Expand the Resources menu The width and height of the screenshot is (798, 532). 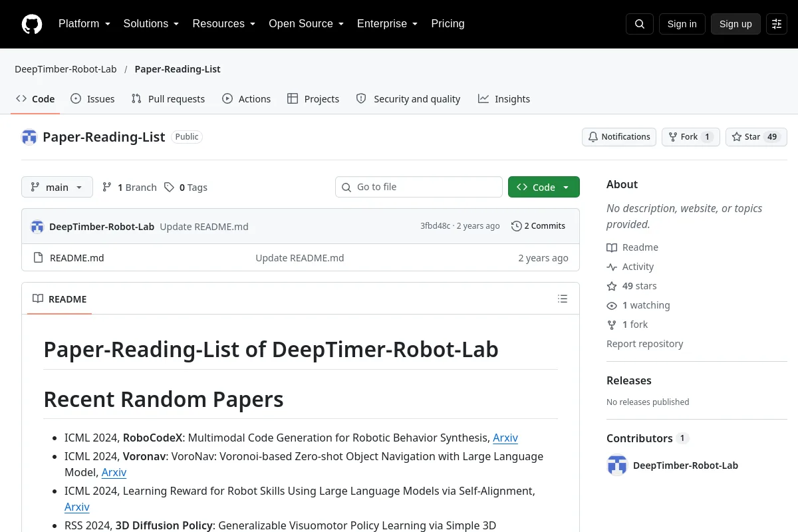(x=223, y=24)
